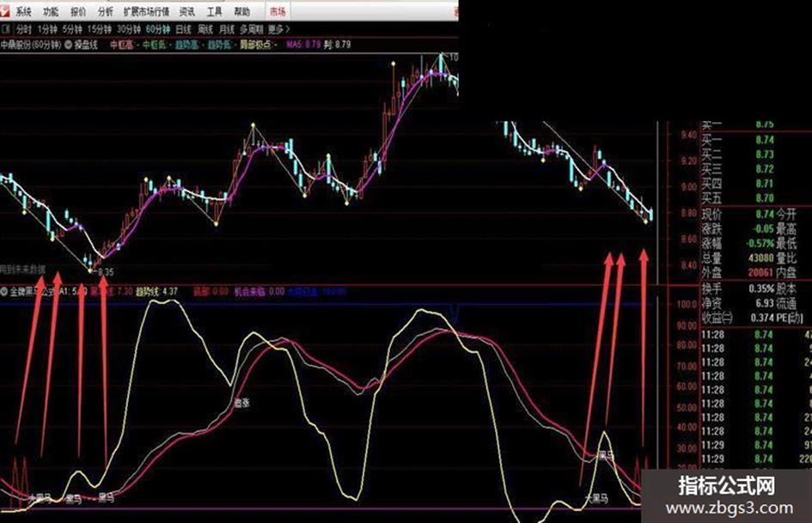812x523 pixels.
Task: Click the 9.40 price axis label
Action: click(689, 135)
